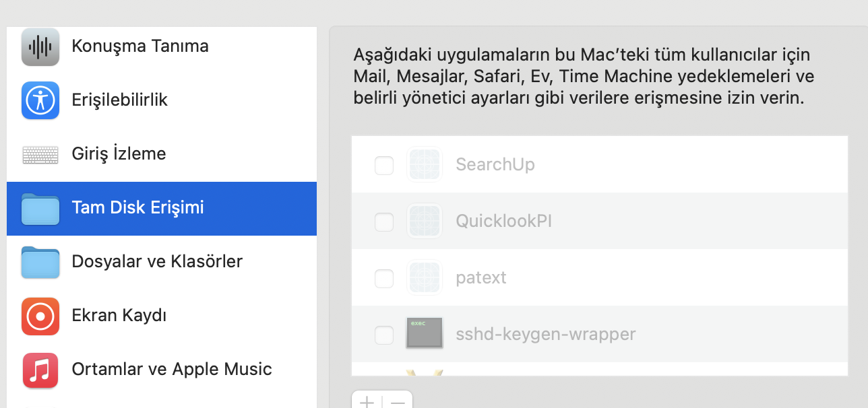Image resolution: width=868 pixels, height=408 pixels.
Task: Check the patext checkbox
Action: (x=384, y=278)
